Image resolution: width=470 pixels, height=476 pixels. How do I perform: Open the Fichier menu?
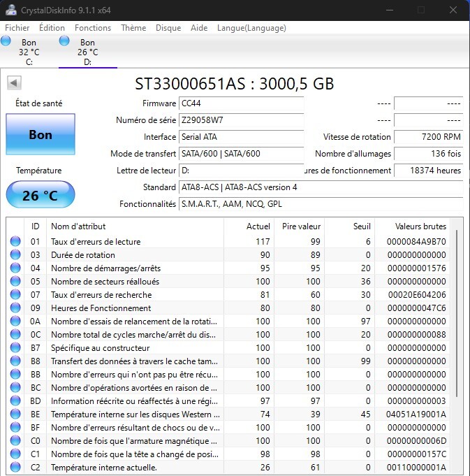point(17,28)
